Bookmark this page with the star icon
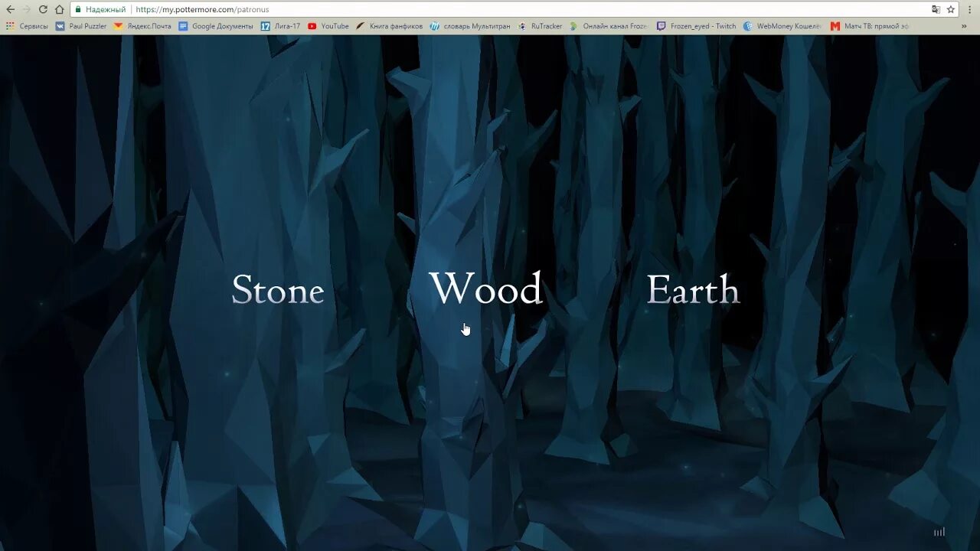980x551 pixels. pyautogui.click(x=951, y=9)
